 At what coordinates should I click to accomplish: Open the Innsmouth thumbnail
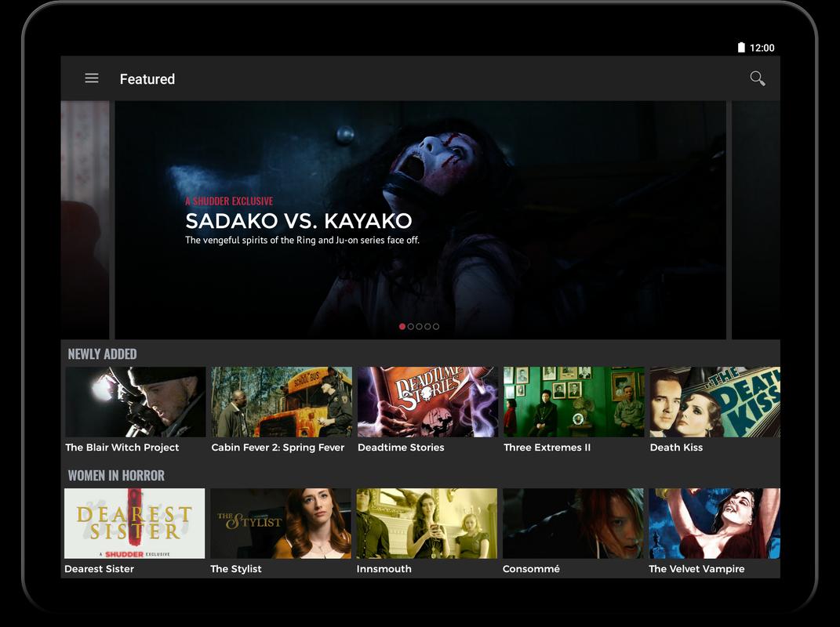(x=427, y=523)
